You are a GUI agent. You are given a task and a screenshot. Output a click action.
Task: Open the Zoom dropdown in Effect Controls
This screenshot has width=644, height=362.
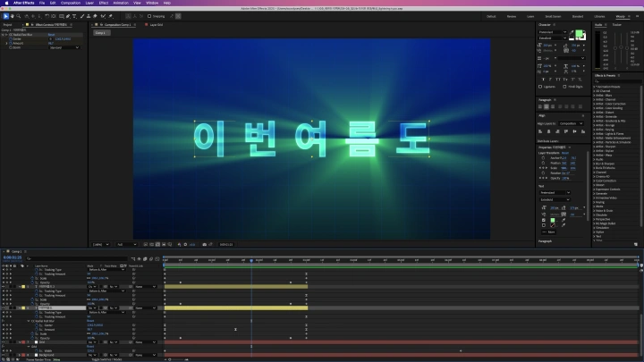point(64,47)
